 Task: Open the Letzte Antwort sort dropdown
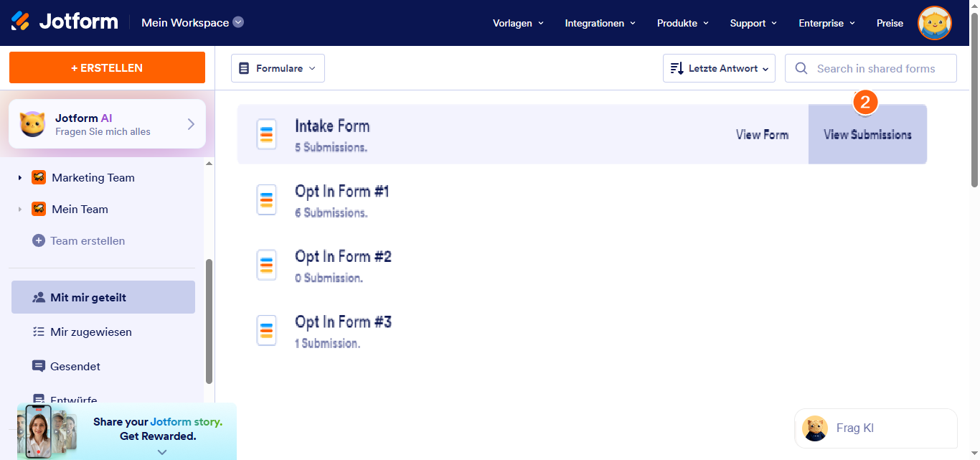coord(719,68)
